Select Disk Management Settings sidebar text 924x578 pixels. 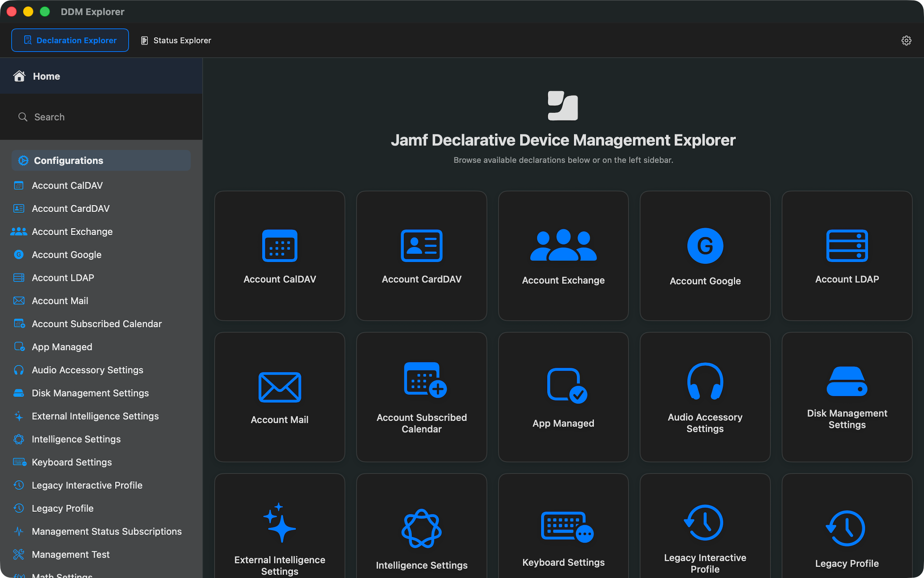(x=90, y=393)
